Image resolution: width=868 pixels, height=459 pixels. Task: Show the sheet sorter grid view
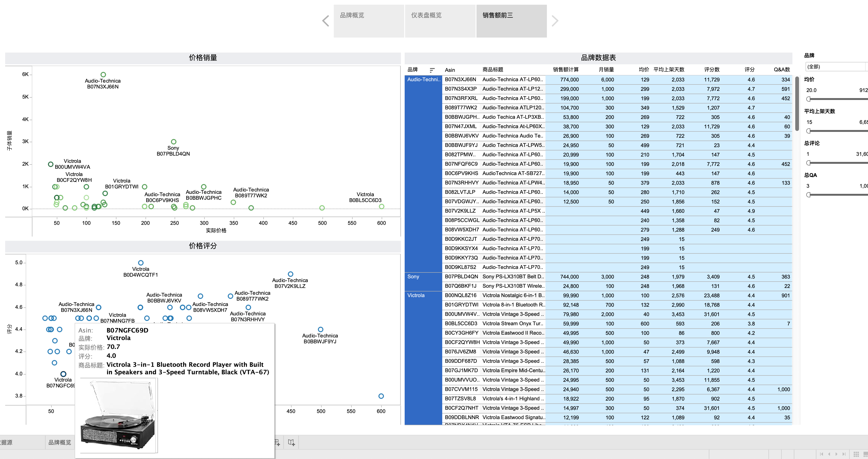856,454
